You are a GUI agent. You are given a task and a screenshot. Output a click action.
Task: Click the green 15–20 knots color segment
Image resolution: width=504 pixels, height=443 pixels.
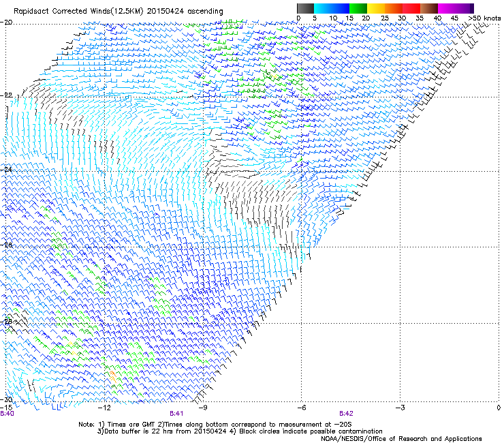[x=358, y=8]
